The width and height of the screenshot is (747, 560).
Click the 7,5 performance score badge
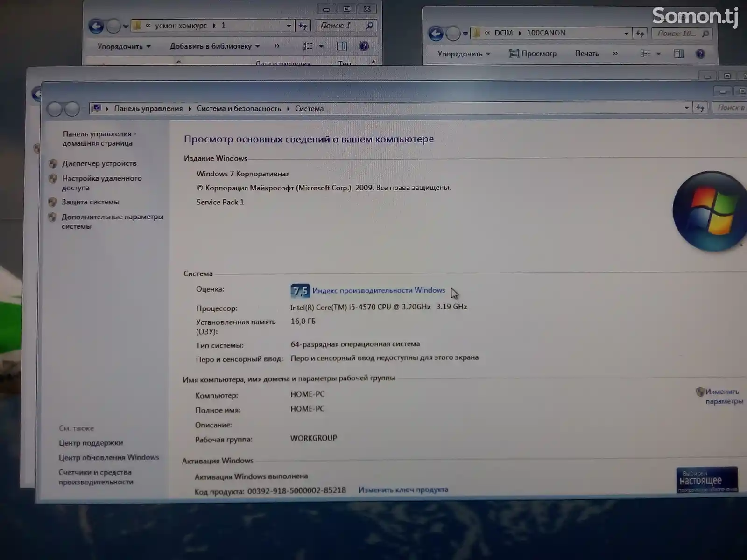tap(300, 291)
